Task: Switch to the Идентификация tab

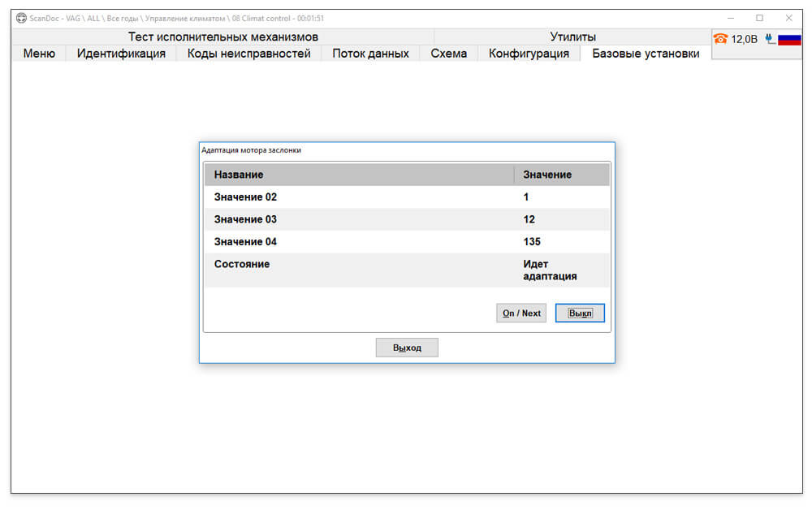Action: pos(121,54)
